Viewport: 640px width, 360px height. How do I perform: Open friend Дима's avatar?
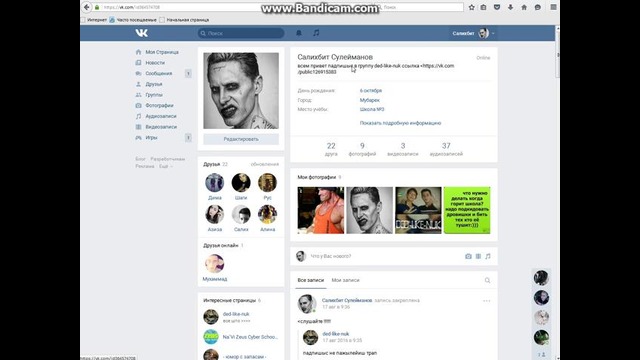pos(214,182)
